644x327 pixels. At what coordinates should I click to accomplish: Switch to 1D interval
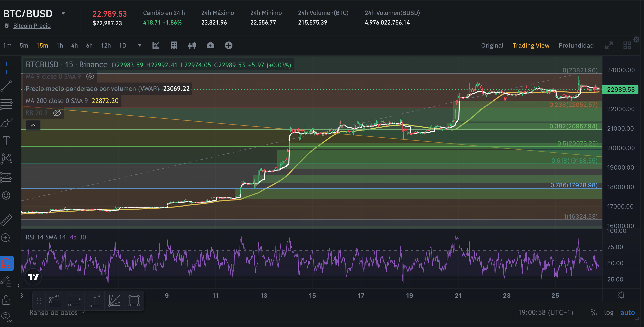tap(123, 46)
